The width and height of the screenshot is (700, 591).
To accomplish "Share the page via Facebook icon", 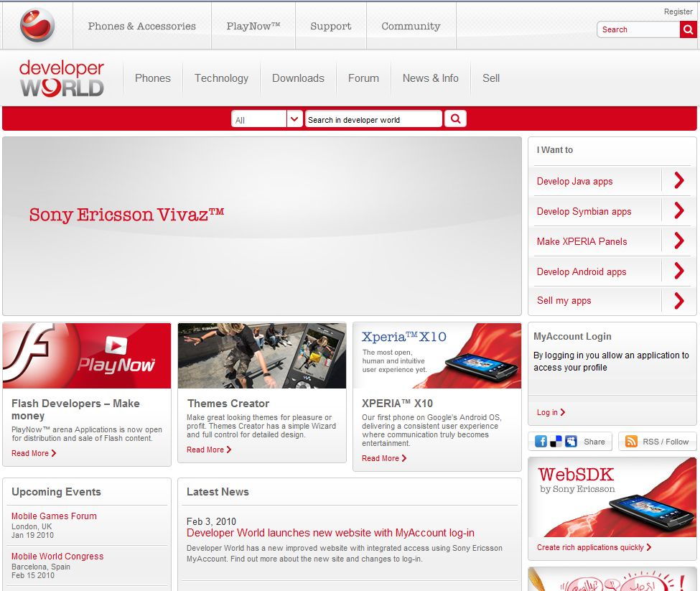I will pyautogui.click(x=541, y=442).
